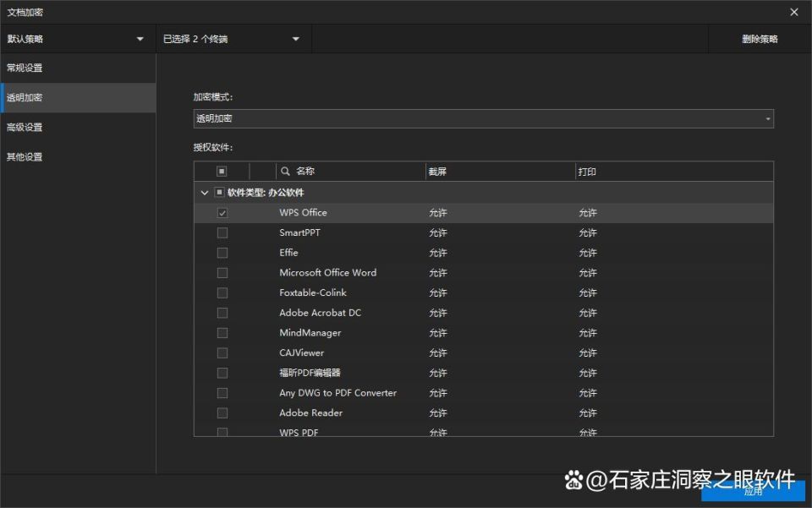Screen dimensions: 812x508
Task: Select the MindManager row name
Action: point(310,333)
